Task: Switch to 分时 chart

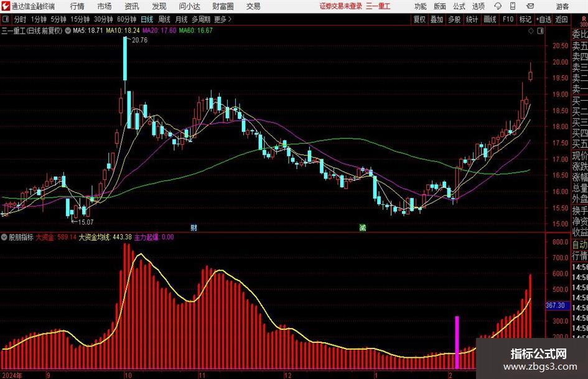Action: click(21, 19)
